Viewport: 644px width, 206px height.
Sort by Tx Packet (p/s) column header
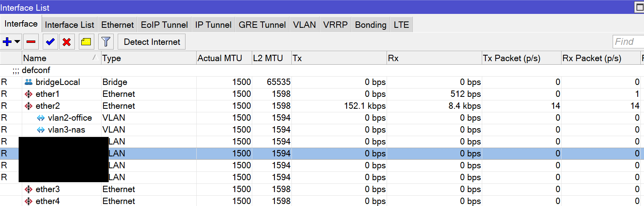[x=521, y=58]
